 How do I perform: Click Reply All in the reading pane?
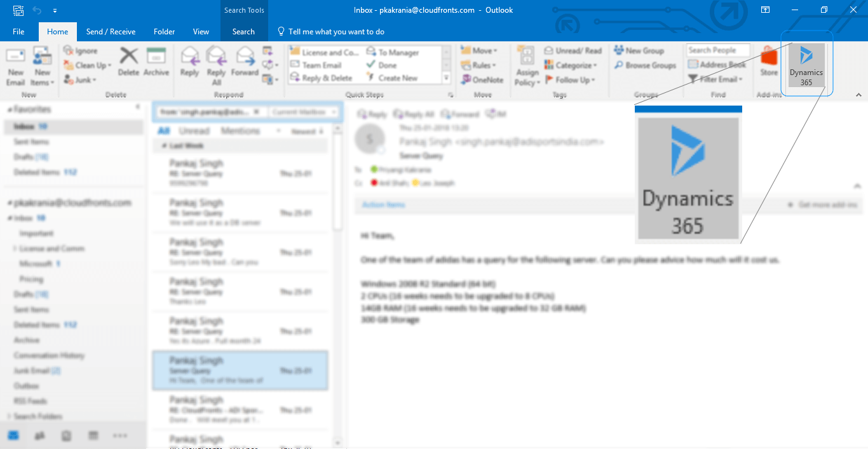coord(414,114)
